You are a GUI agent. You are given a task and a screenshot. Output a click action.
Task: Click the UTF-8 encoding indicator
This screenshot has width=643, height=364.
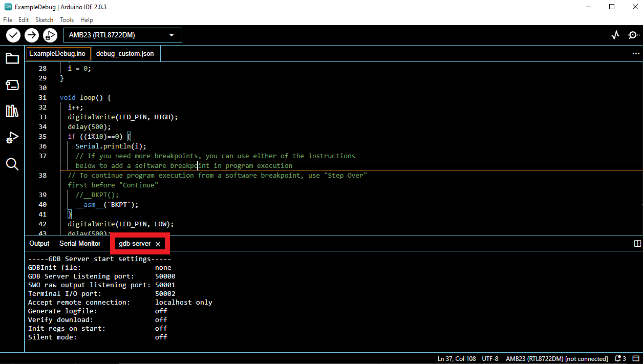point(490,358)
